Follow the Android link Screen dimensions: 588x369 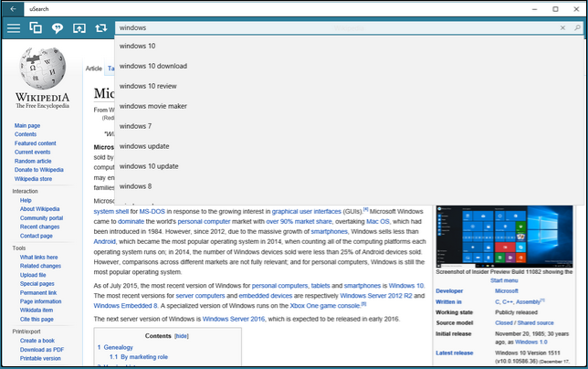tap(105, 241)
